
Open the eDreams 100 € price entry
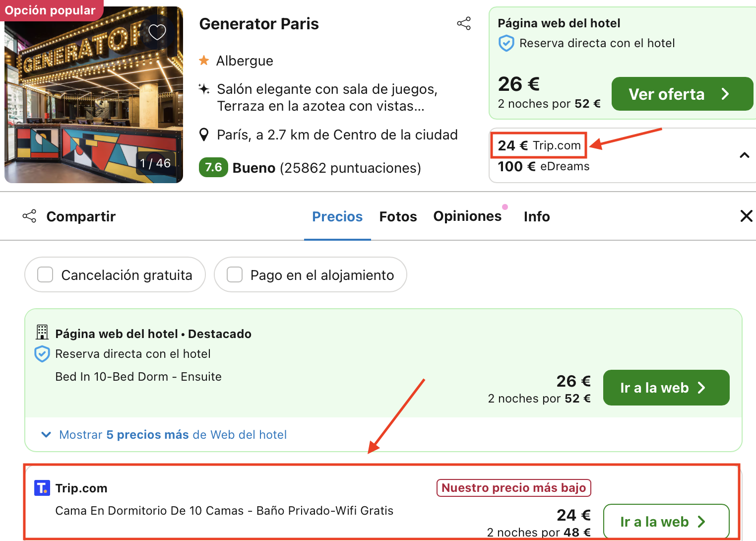coord(543,166)
